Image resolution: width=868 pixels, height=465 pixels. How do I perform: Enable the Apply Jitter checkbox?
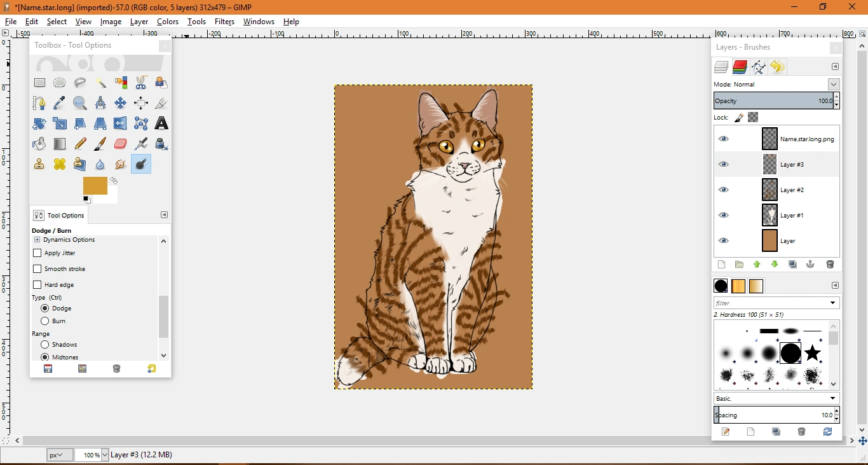(x=37, y=253)
